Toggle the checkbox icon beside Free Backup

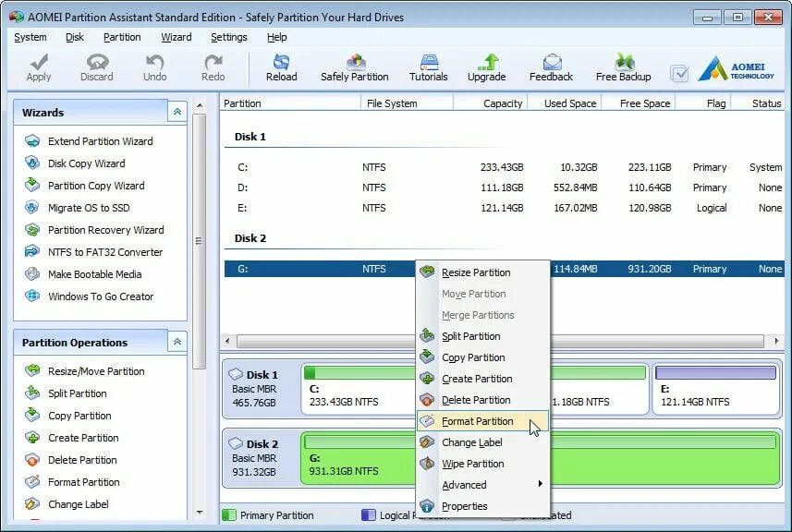tap(679, 74)
